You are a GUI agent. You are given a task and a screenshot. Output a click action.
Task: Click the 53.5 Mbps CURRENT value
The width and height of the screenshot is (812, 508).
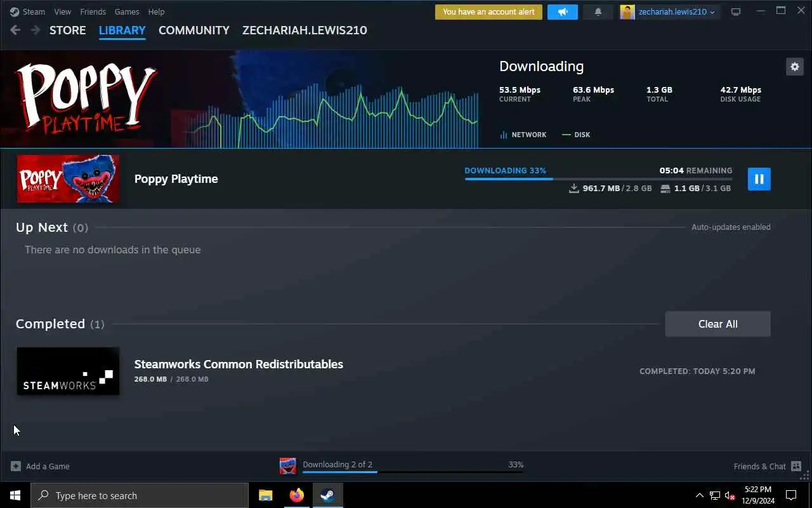point(520,90)
